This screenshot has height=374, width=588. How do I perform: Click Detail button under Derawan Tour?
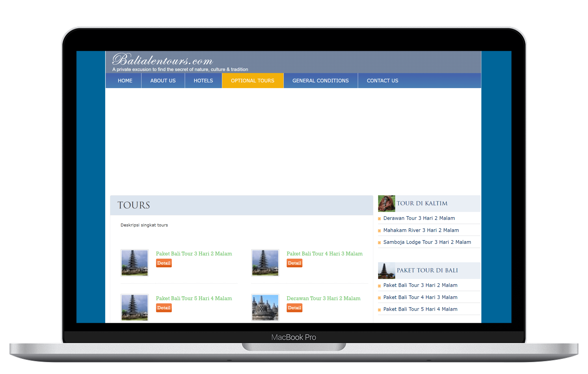294,308
